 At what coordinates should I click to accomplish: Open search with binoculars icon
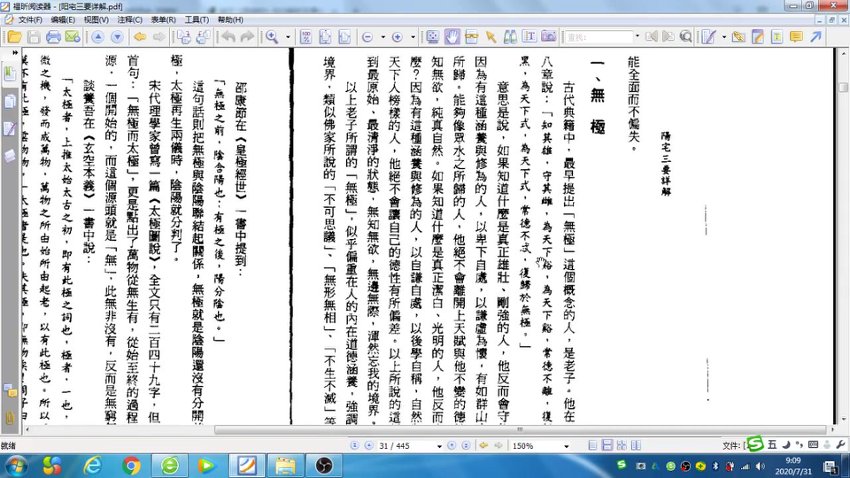(x=510, y=37)
